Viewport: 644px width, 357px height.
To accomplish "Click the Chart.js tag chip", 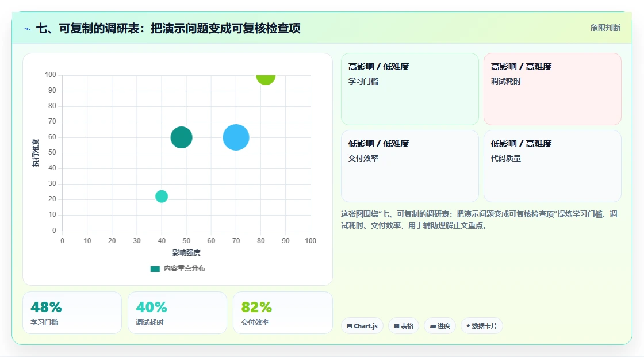I will click(x=362, y=326).
